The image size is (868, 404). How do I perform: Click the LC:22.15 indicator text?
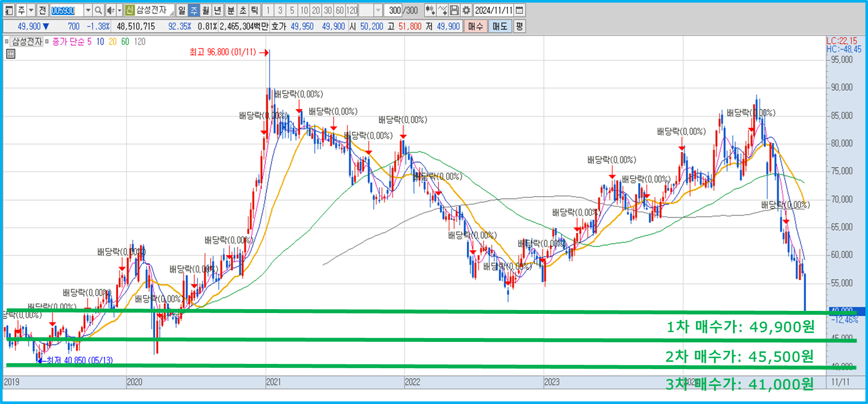coord(842,41)
